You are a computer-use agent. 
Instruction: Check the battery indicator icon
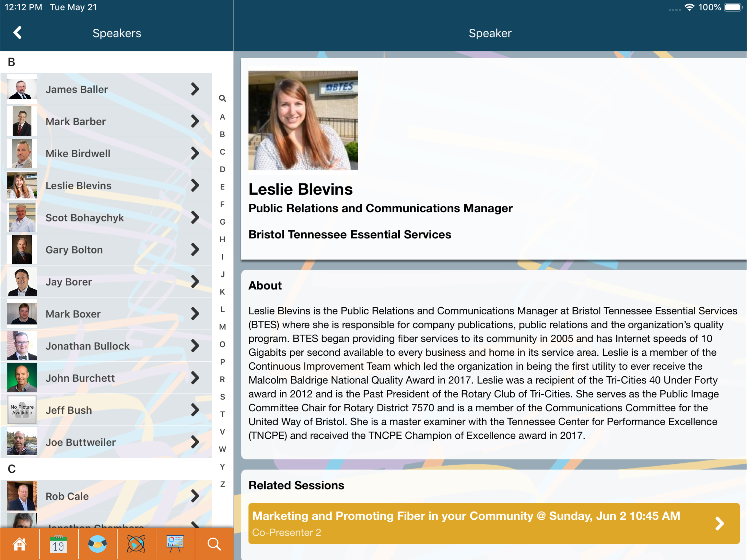click(733, 7)
